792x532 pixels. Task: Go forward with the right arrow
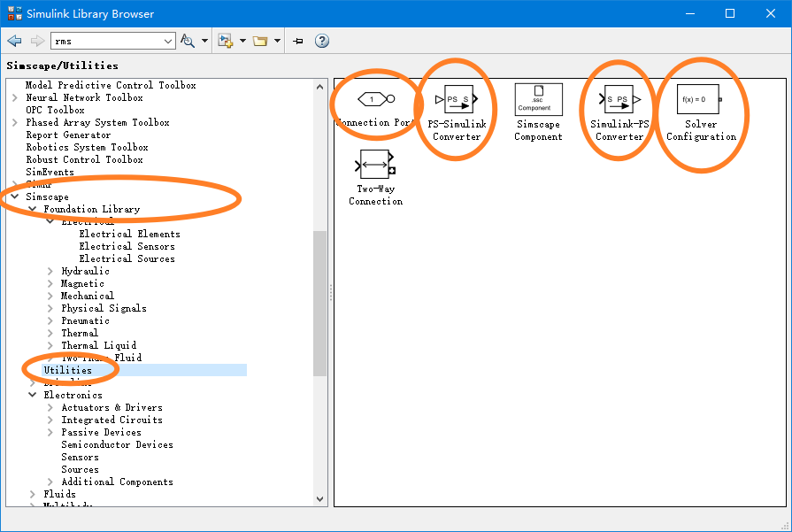37,41
